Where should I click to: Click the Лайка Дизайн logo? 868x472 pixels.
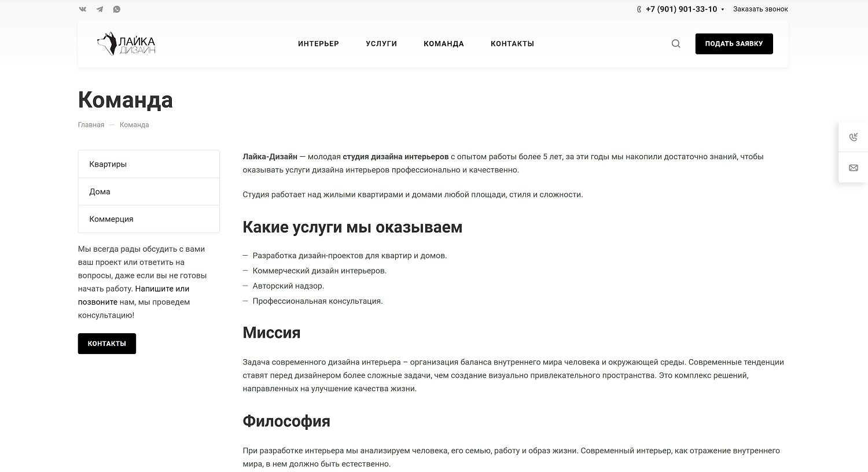tap(127, 43)
